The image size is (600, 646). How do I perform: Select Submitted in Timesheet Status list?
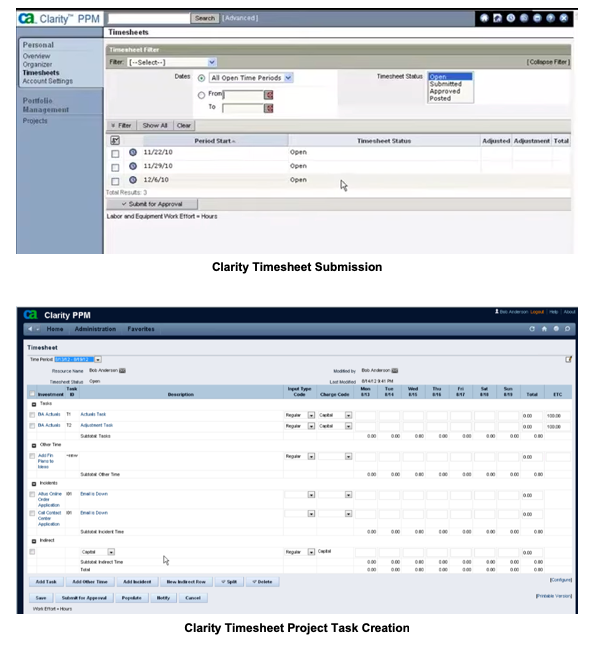(446, 84)
